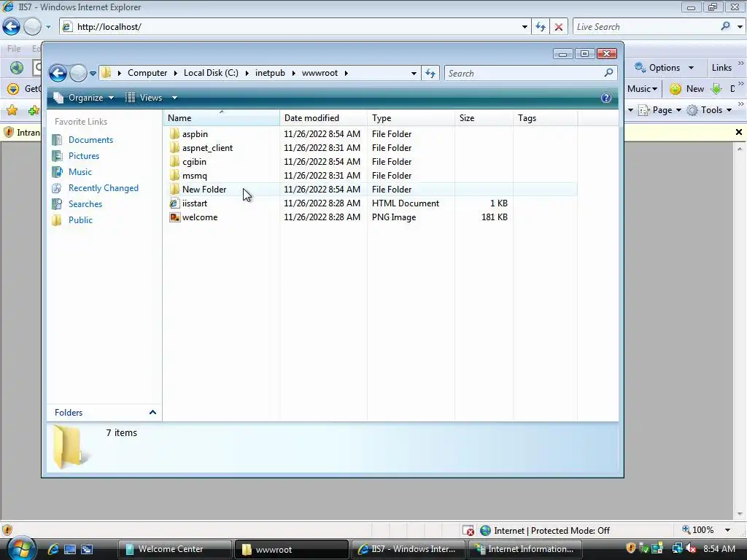Sort by Name column header
This screenshot has height=560, width=747.
(222, 118)
